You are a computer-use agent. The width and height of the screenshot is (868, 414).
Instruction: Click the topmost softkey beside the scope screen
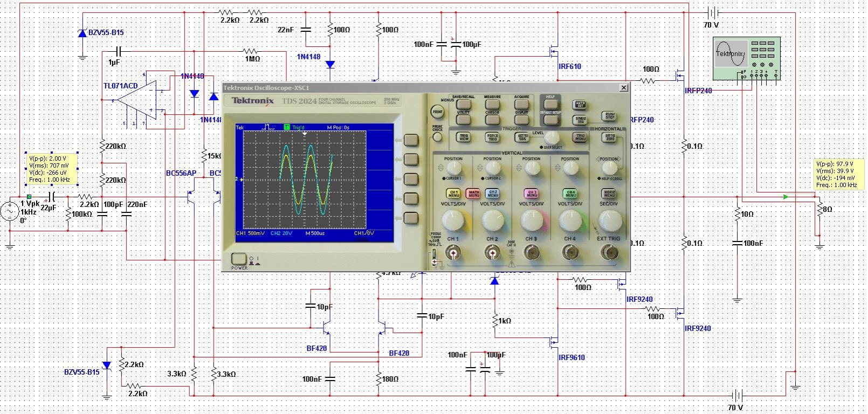click(411, 140)
